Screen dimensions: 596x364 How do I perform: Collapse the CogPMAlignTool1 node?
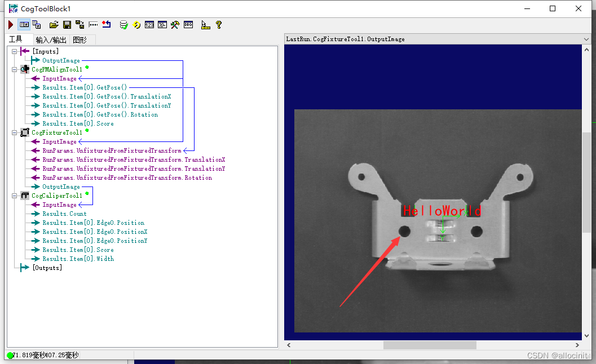pyautogui.click(x=15, y=69)
